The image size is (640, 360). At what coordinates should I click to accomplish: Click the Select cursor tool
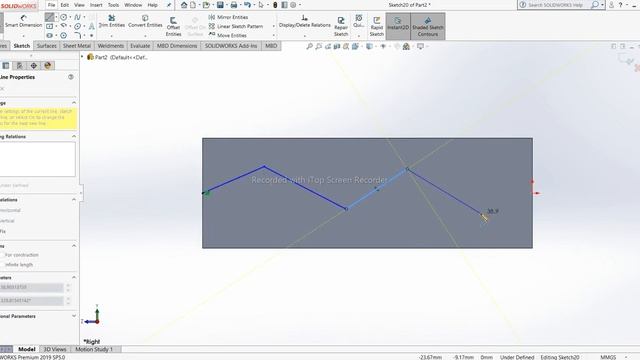coord(261,5)
